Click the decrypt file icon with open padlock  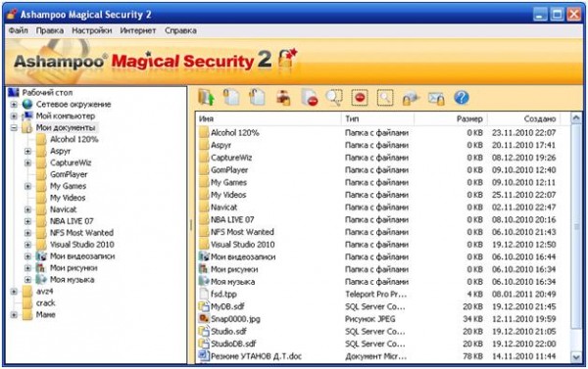point(257,98)
